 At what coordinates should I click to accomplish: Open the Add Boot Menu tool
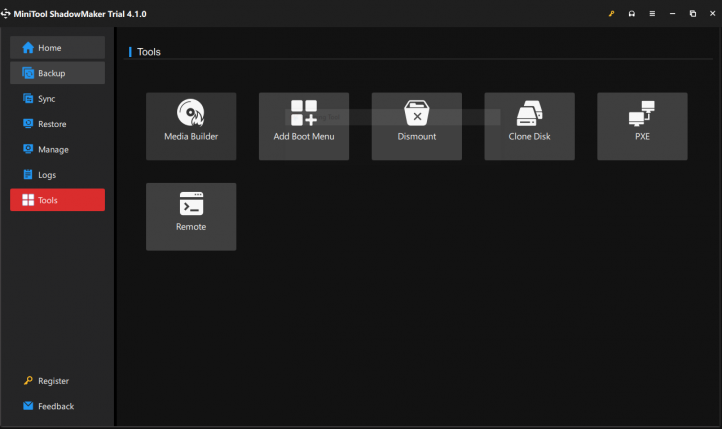[304, 126]
